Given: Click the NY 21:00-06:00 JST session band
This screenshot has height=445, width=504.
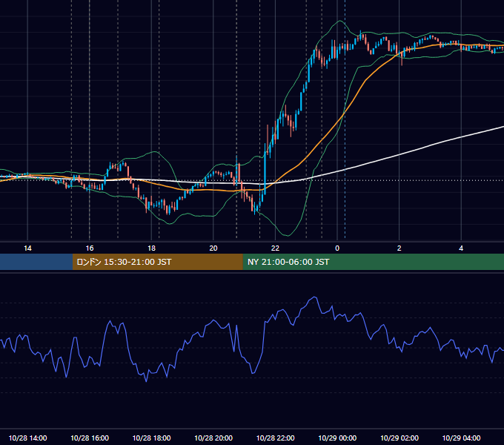Looking at the screenshot, I should click(373, 262).
